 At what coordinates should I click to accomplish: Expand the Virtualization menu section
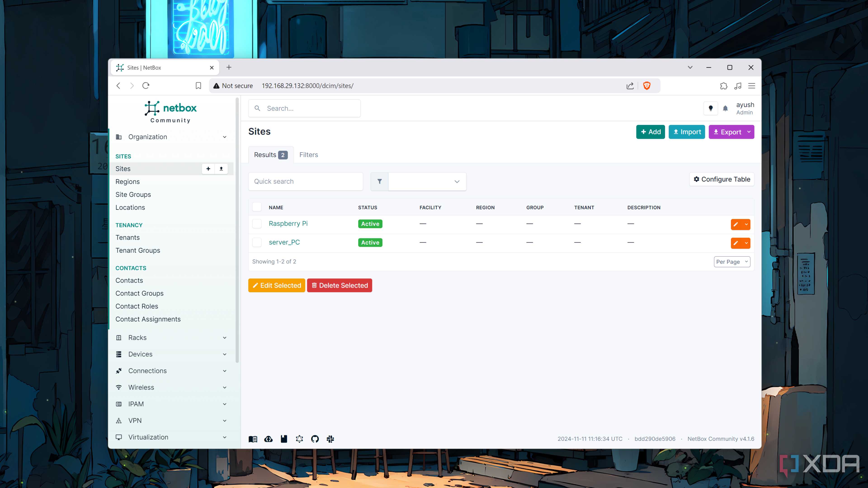click(x=171, y=437)
